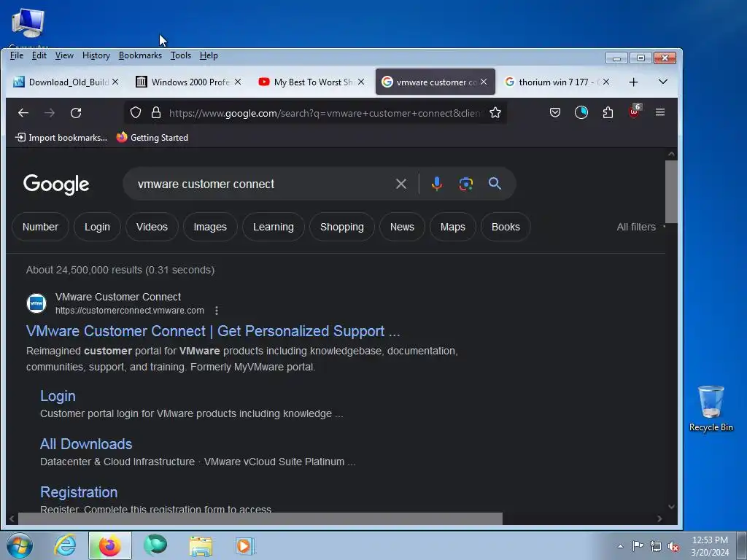Filter results by Login chip
747x560 pixels.
(97, 227)
